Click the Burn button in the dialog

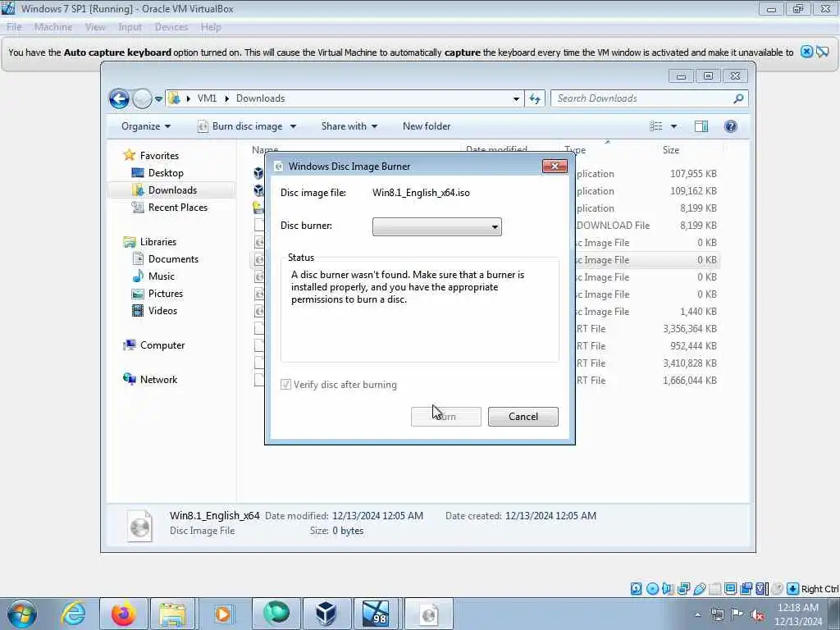445,417
